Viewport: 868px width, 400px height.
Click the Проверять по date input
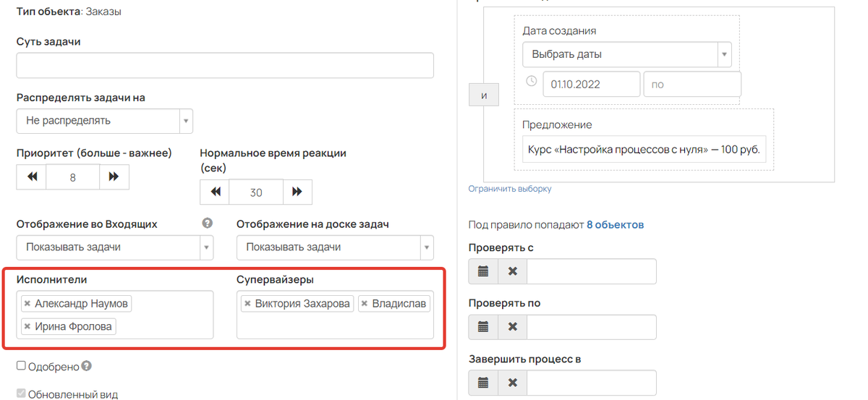pyautogui.click(x=592, y=327)
